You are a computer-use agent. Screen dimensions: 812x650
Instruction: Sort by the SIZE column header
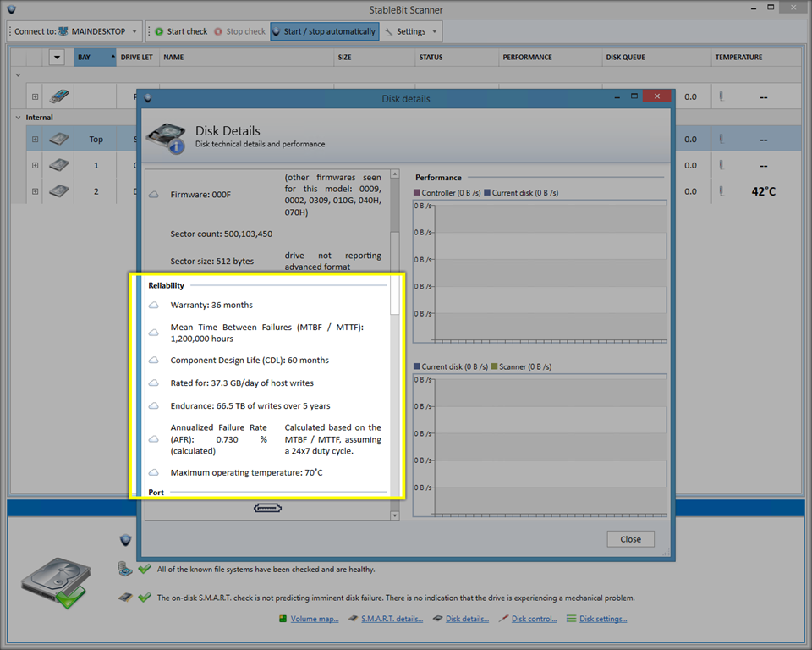[x=374, y=57]
